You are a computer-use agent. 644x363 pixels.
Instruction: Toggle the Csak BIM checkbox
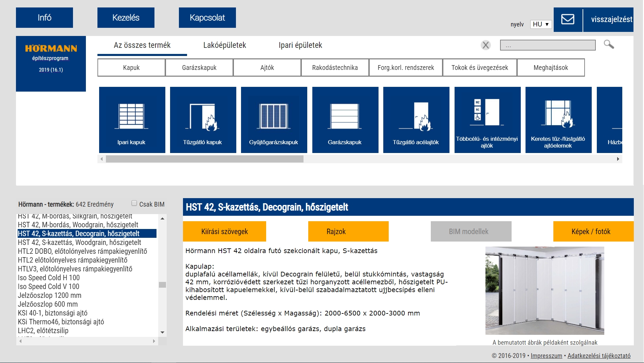point(134,203)
